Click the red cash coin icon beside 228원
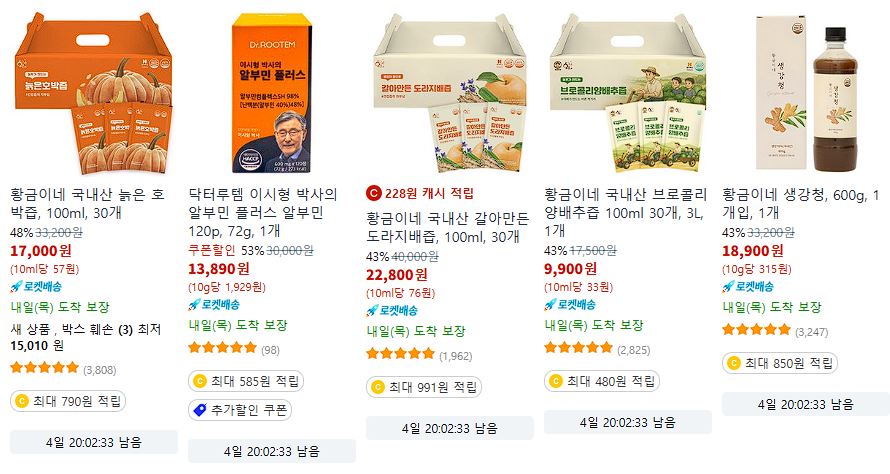This screenshot has width=890, height=474. point(373,194)
